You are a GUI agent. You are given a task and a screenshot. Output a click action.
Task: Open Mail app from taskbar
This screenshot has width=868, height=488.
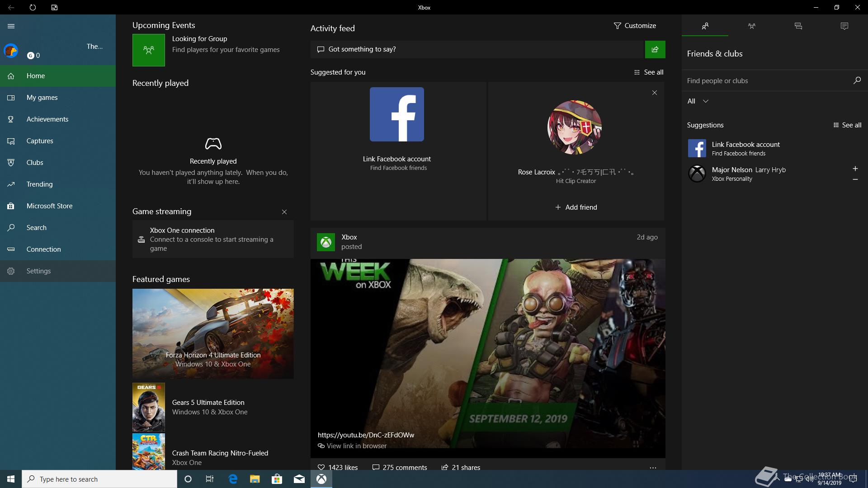click(x=299, y=479)
